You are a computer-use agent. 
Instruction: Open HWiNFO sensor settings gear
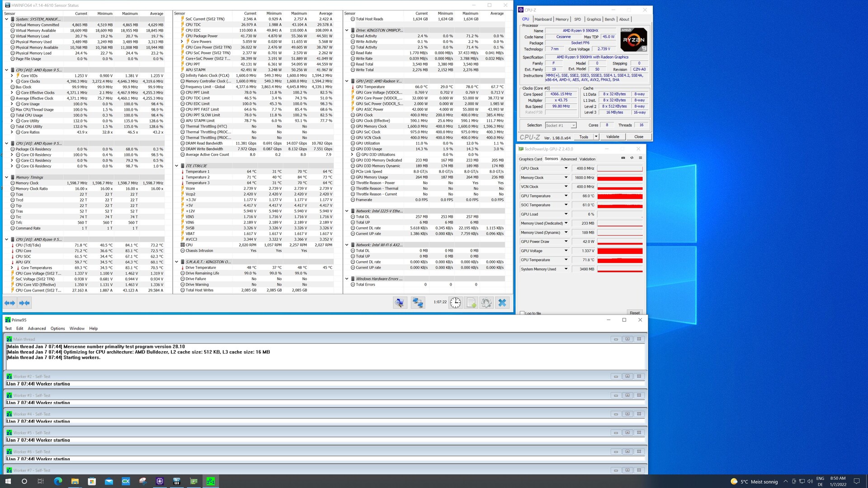click(x=486, y=303)
